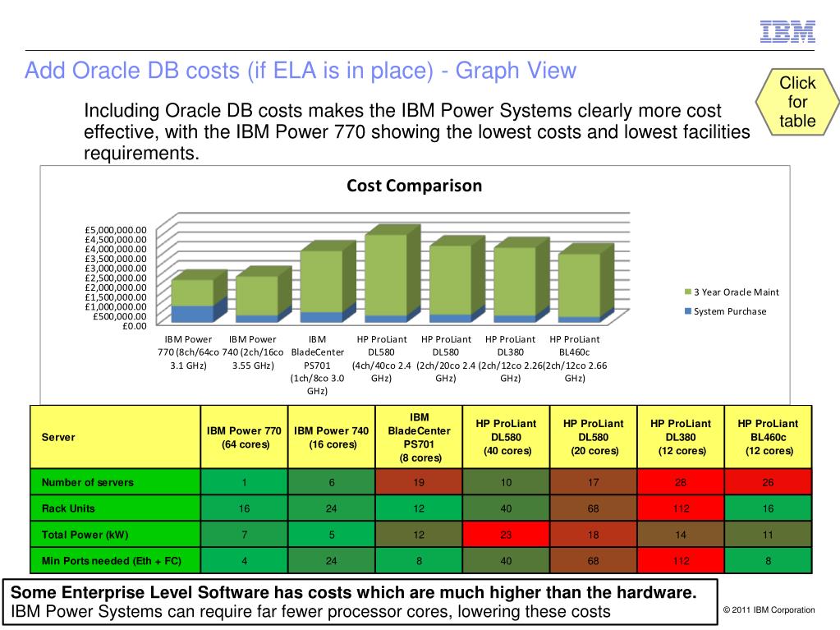Click Rack Units value 68 for DL580 20 cores
This screenshot has height=630, width=840.
[x=594, y=508]
